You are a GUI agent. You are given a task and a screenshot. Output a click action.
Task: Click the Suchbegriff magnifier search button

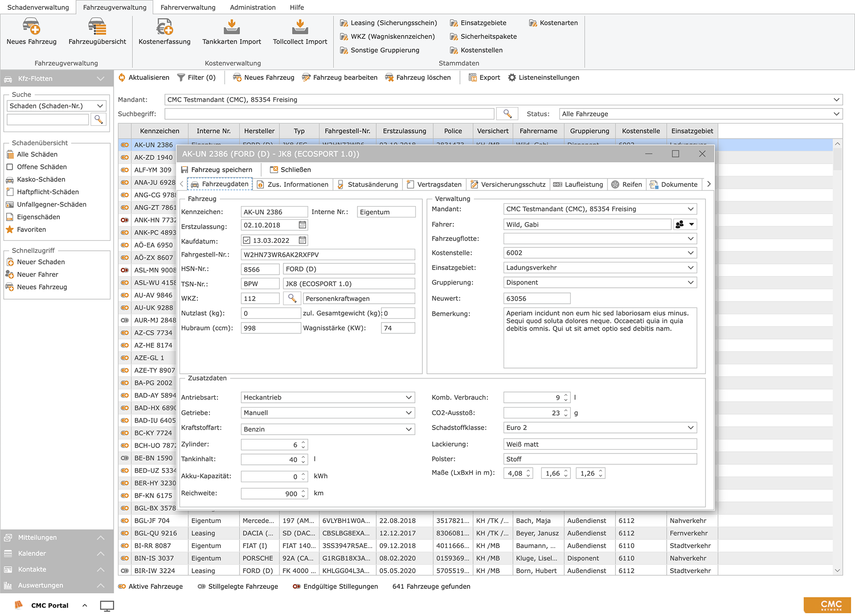[507, 114]
